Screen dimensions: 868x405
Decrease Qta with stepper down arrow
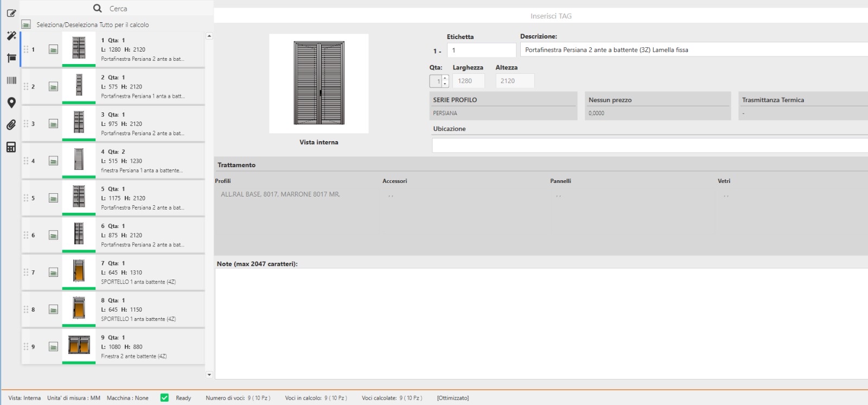coord(445,84)
